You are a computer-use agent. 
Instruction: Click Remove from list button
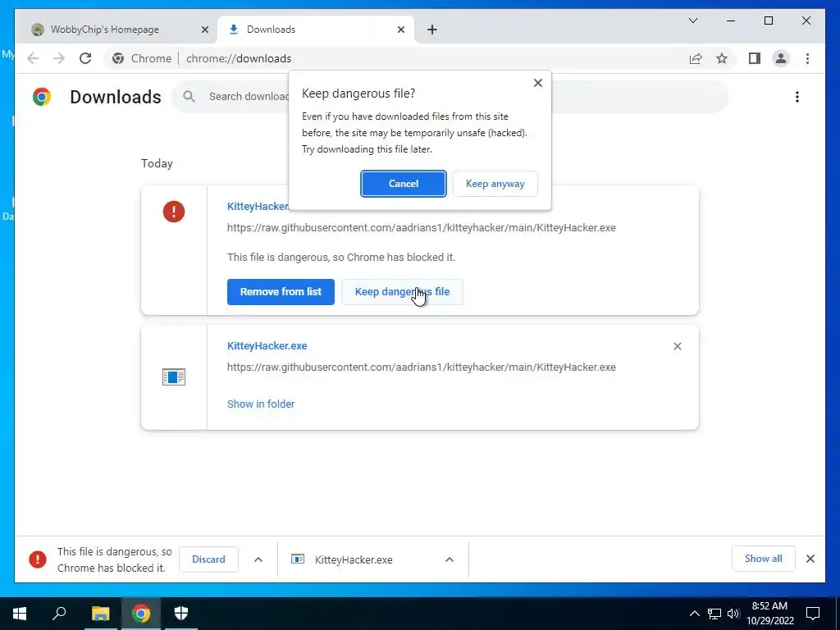coord(281,292)
